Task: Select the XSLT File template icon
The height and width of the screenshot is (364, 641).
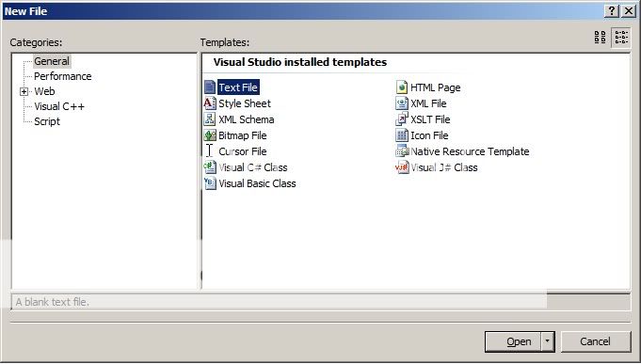Action: (x=402, y=119)
